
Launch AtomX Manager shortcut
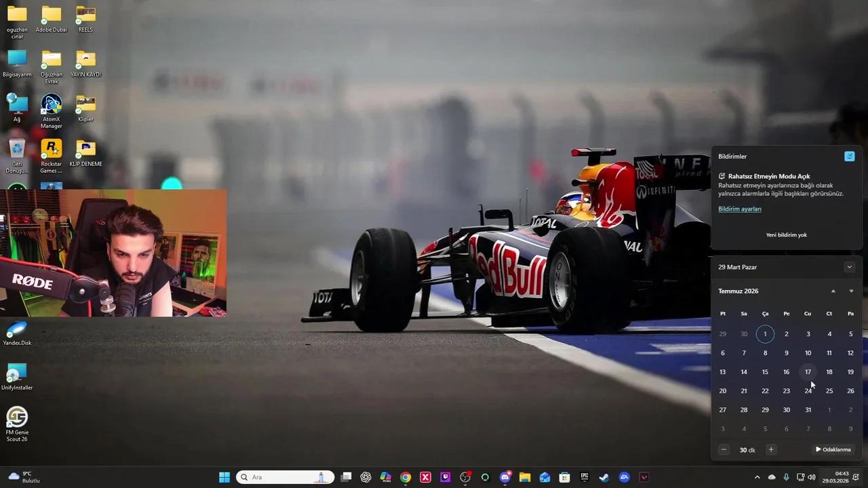click(x=52, y=111)
